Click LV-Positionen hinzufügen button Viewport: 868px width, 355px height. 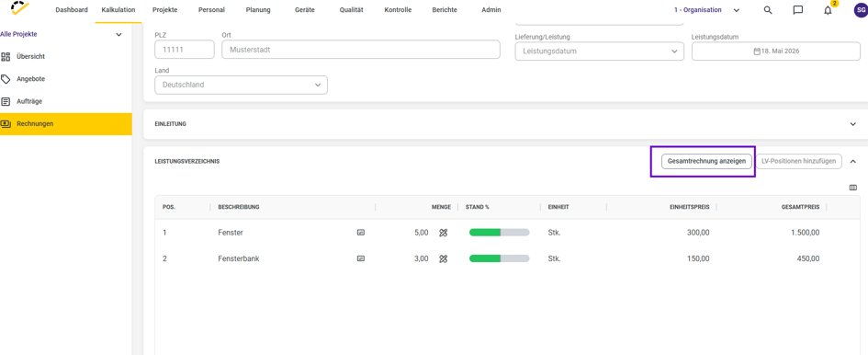coord(799,162)
